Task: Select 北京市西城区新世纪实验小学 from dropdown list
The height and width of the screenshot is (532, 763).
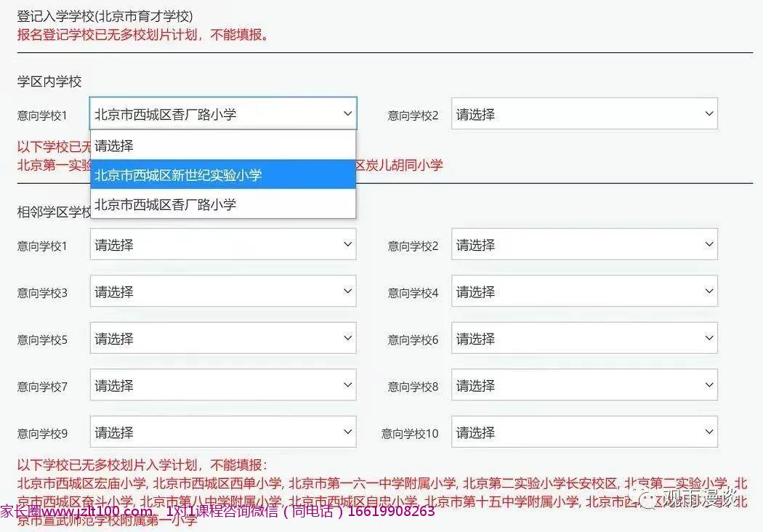Action: (223, 174)
